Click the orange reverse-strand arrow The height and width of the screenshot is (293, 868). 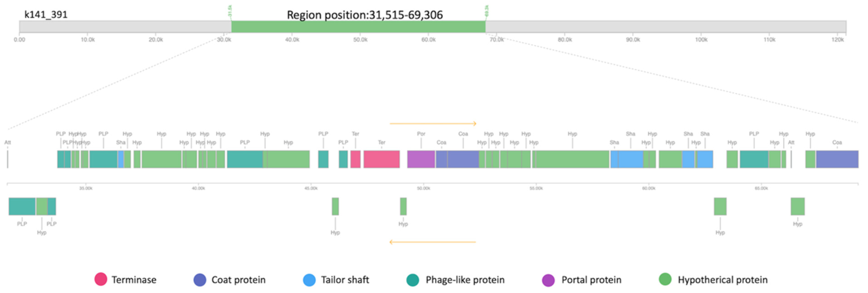pos(433,242)
